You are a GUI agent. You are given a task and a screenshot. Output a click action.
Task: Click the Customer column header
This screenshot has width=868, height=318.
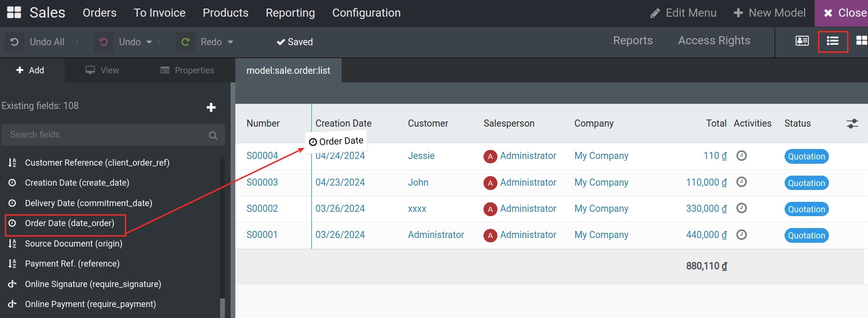click(x=428, y=123)
